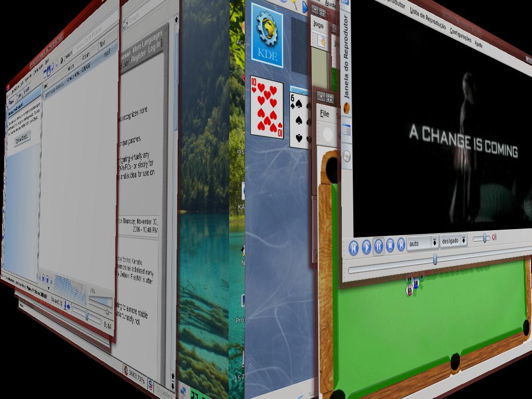Skip to next track in media player
532x399 pixels.
point(401,244)
